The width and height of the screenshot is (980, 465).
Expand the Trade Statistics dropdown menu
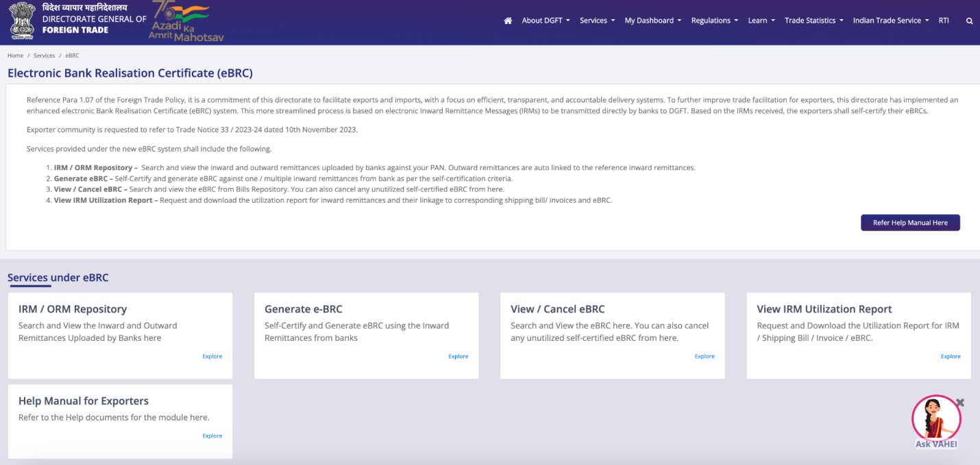[x=814, y=21]
